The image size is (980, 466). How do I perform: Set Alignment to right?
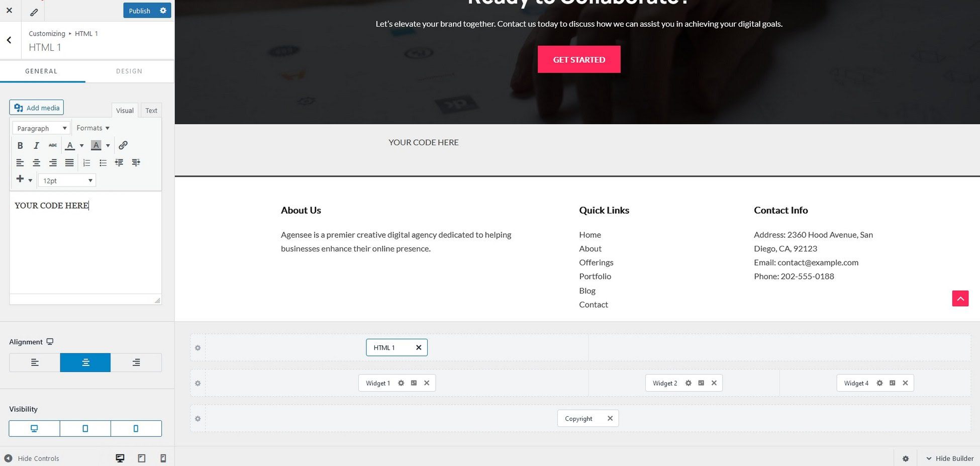(136, 362)
